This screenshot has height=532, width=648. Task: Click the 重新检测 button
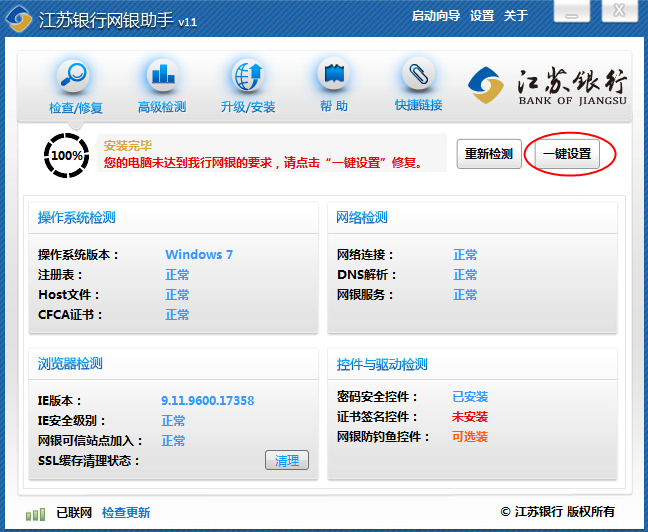[x=489, y=154]
